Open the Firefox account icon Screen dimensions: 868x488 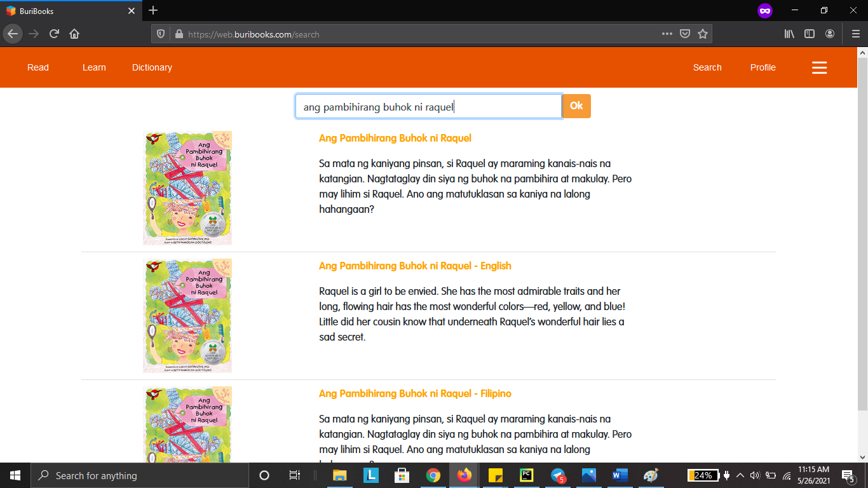click(830, 34)
